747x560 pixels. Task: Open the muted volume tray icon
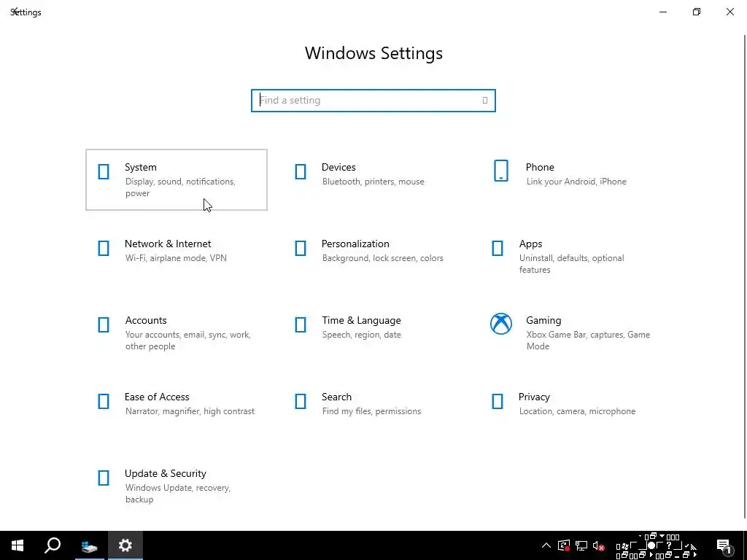pos(598,545)
